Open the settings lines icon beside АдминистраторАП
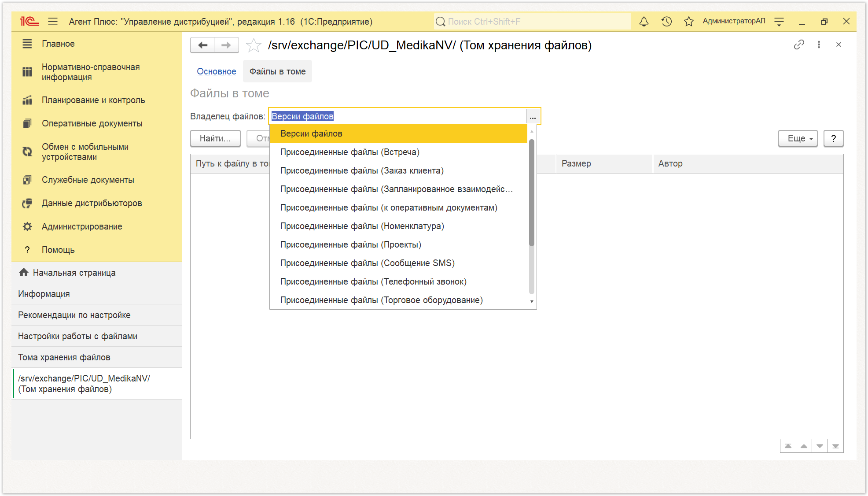The width and height of the screenshot is (868, 496). [x=779, y=21]
